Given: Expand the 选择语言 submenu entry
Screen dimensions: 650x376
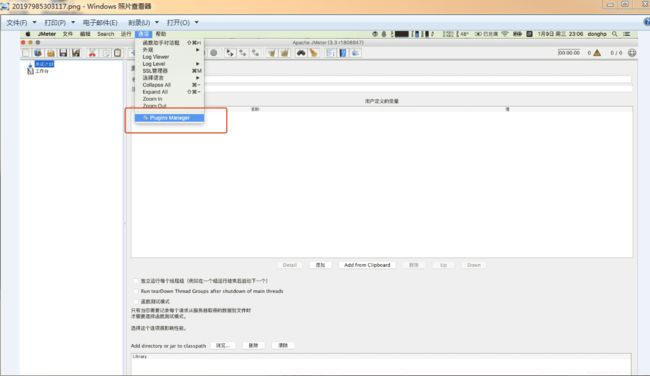Looking at the screenshot, I should (169, 78).
